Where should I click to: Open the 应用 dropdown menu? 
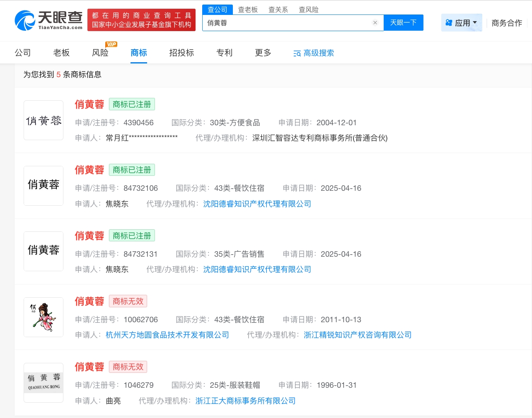coord(462,23)
